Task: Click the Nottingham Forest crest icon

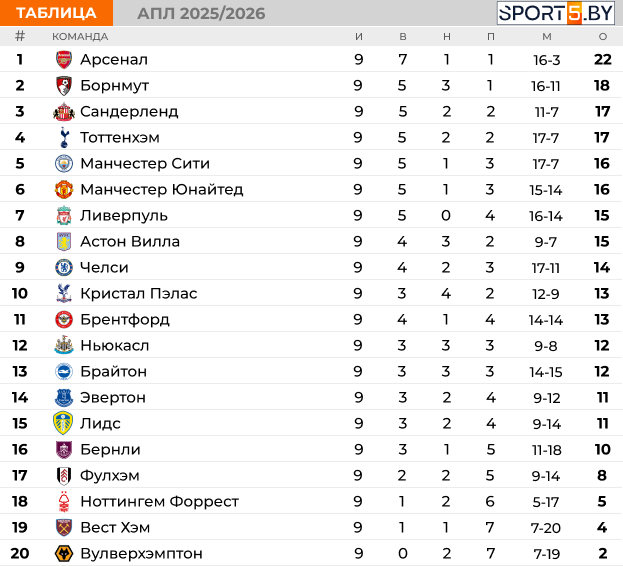Action: (x=64, y=502)
